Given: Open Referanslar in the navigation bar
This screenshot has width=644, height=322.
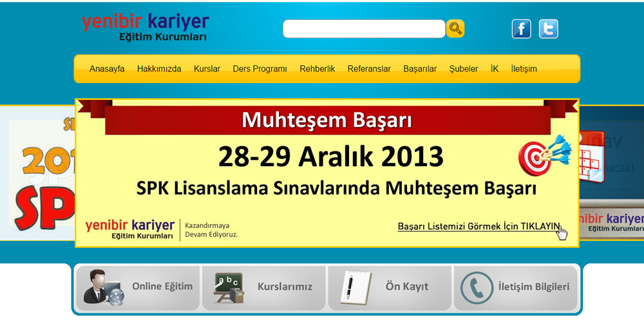Looking at the screenshot, I should tap(369, 69).
